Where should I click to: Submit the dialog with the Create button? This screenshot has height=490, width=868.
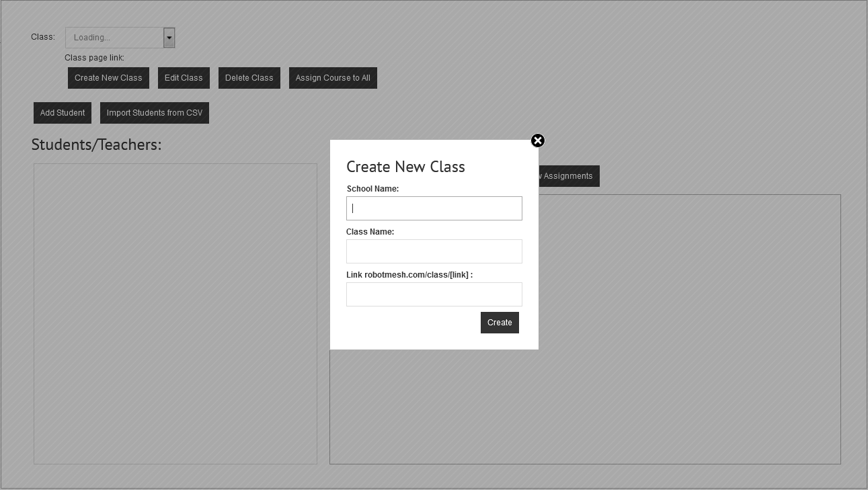click(x=500, y=323)
